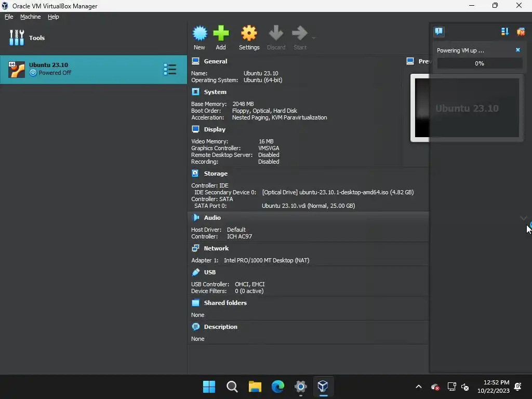Viewport: 532px width, 399px height.
Task: Click the green Add machine icon
Action: click(x=221, y=33)
